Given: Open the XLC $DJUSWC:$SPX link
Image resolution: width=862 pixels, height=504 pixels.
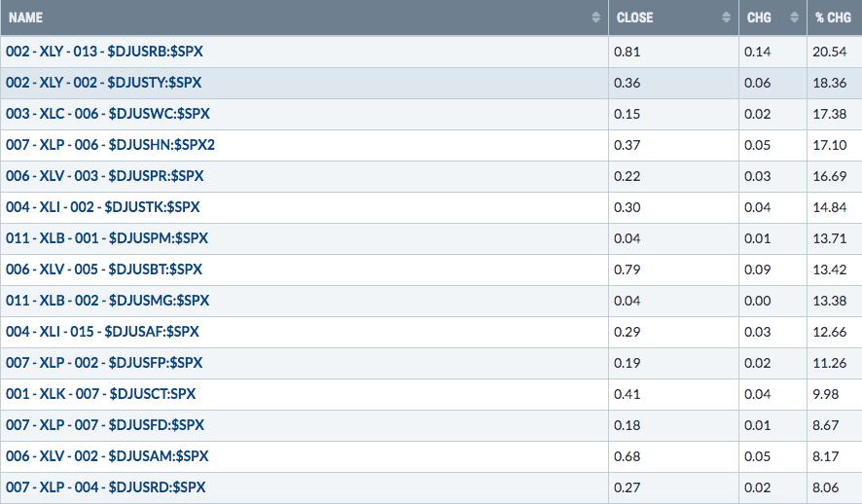Looking at the screenshot, I should point(107,114).
